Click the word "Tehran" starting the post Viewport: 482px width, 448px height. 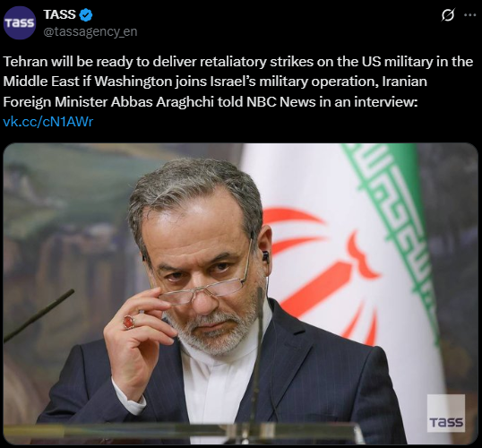25,62
